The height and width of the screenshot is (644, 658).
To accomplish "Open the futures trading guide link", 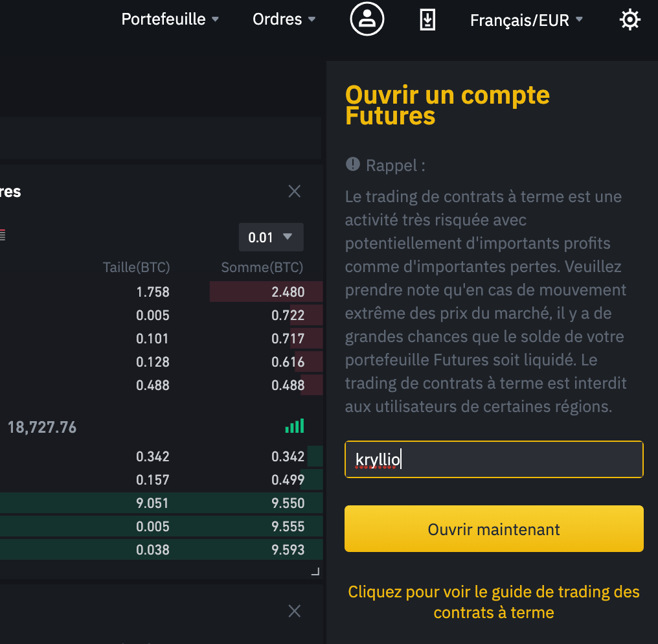I will (494, 602).
